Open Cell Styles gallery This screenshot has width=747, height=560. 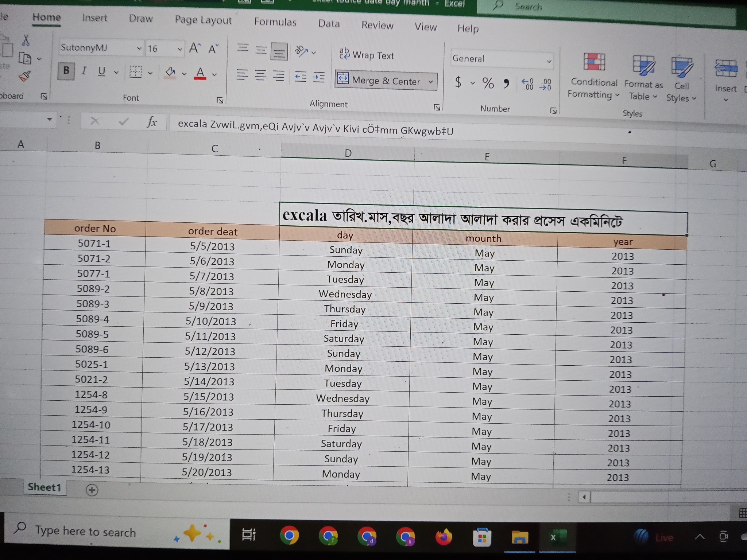click(x=681, y=79)
